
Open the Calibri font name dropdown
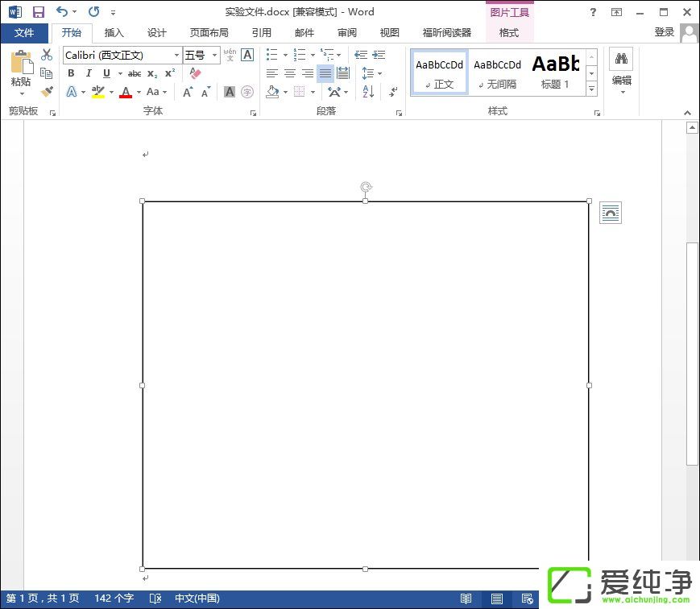176,56
